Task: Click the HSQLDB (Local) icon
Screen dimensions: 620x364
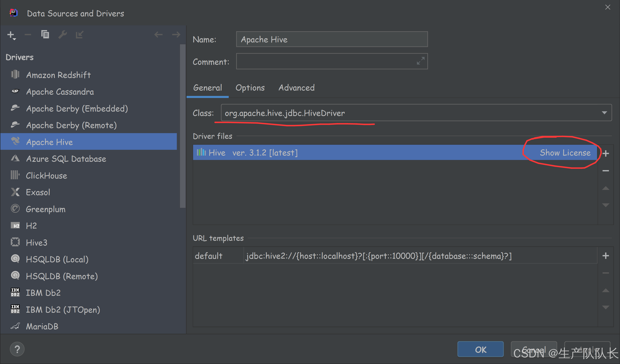Action: pos(15,259)
